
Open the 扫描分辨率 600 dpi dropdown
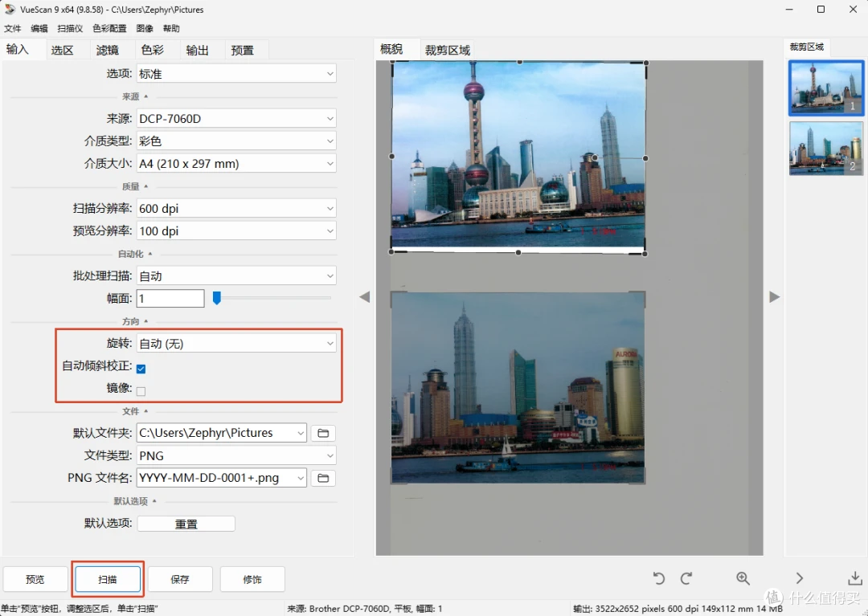pyautogui.click(x=236, y=209)
